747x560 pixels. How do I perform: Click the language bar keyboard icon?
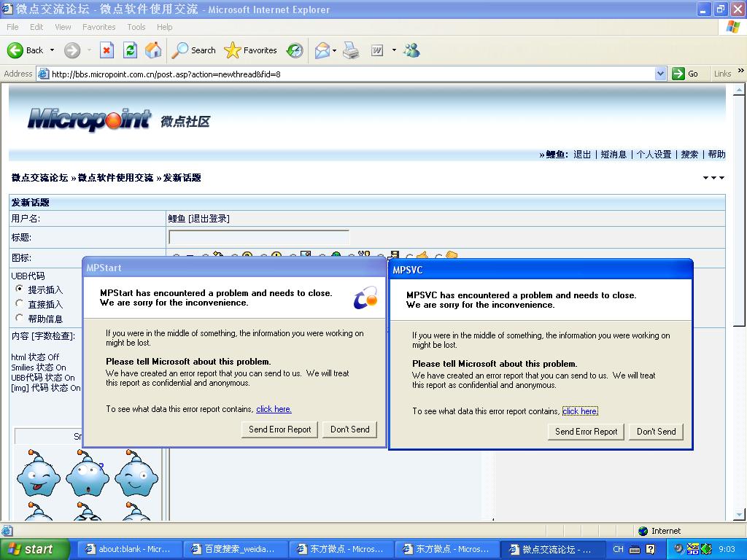coord(635,550)
